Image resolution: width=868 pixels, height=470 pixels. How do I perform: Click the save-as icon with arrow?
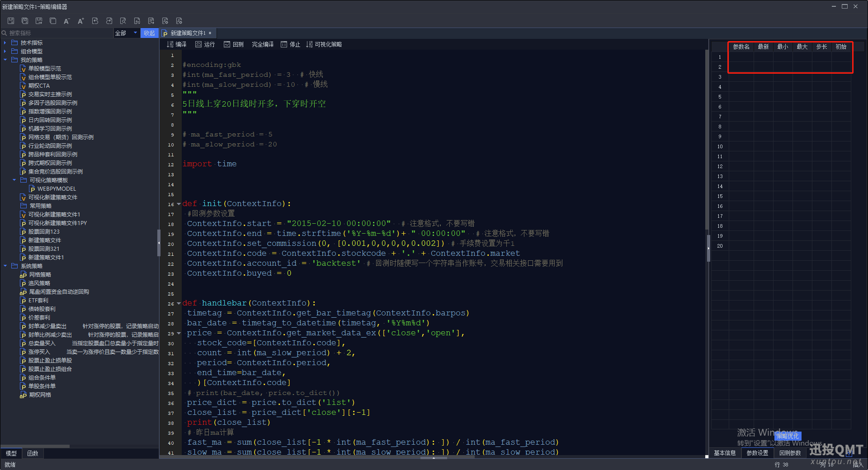(x=39, y=21)
